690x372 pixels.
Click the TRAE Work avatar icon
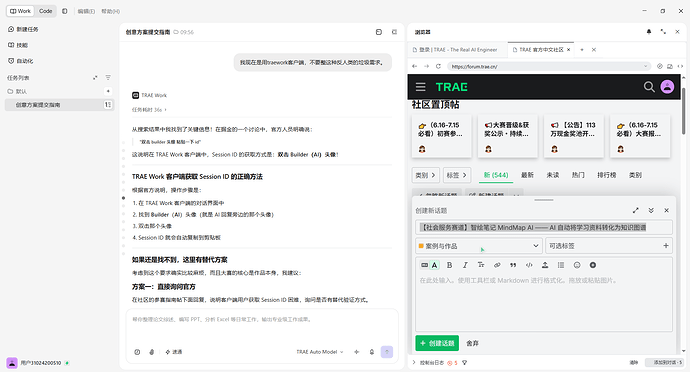click(x=136, y=95)
